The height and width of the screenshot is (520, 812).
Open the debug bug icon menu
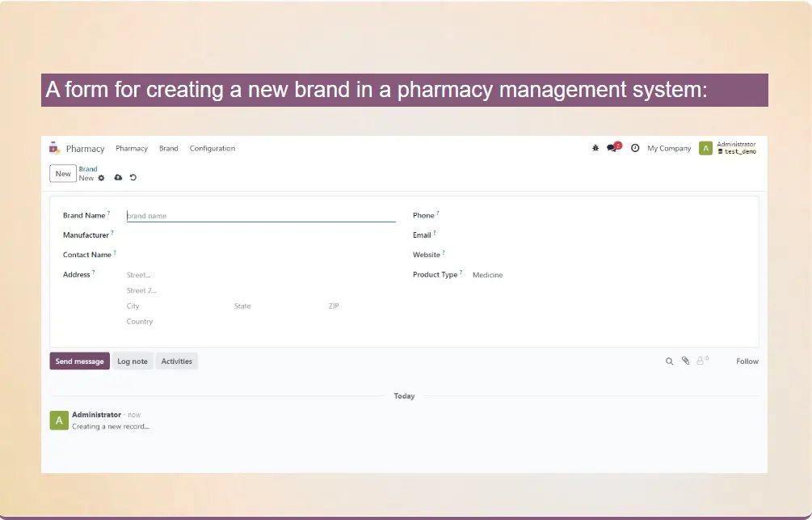[x=595, y=148]
